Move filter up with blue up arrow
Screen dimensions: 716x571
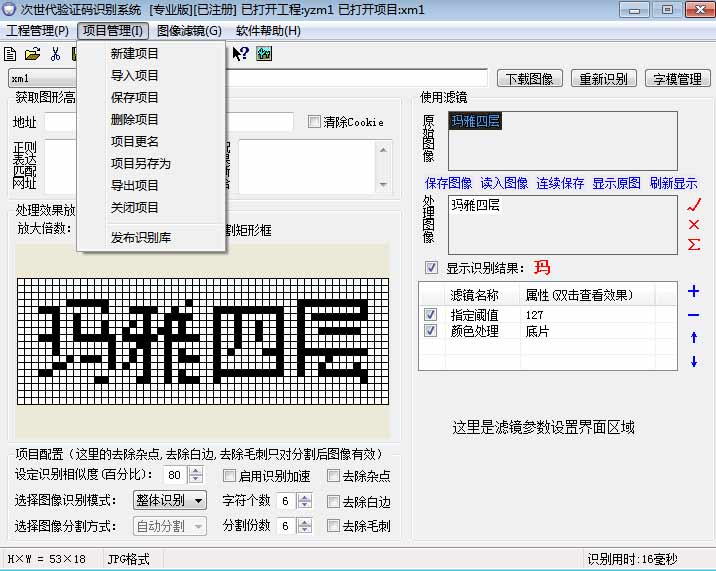click(694, 338)
